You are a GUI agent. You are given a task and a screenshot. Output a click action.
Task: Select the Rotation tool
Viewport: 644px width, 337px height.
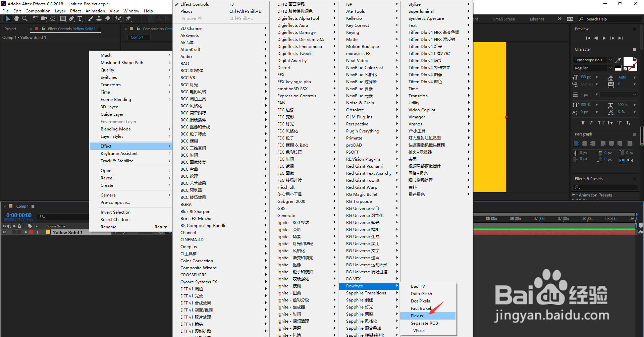coord(35,19)
